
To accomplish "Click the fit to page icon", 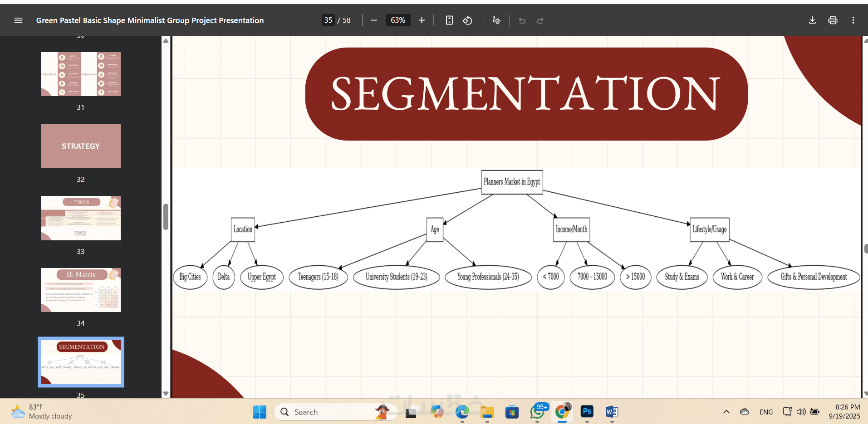I will point(449,20).
